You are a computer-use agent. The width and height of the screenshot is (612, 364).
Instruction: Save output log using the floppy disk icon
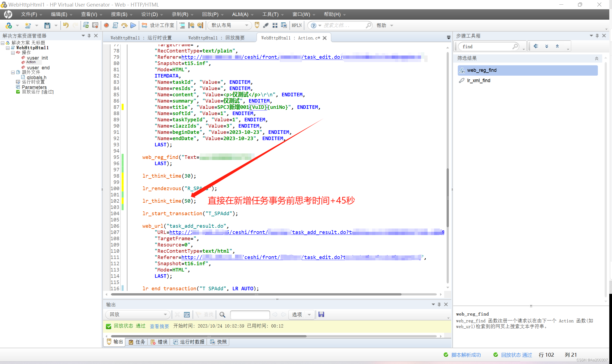click(321, 314)
